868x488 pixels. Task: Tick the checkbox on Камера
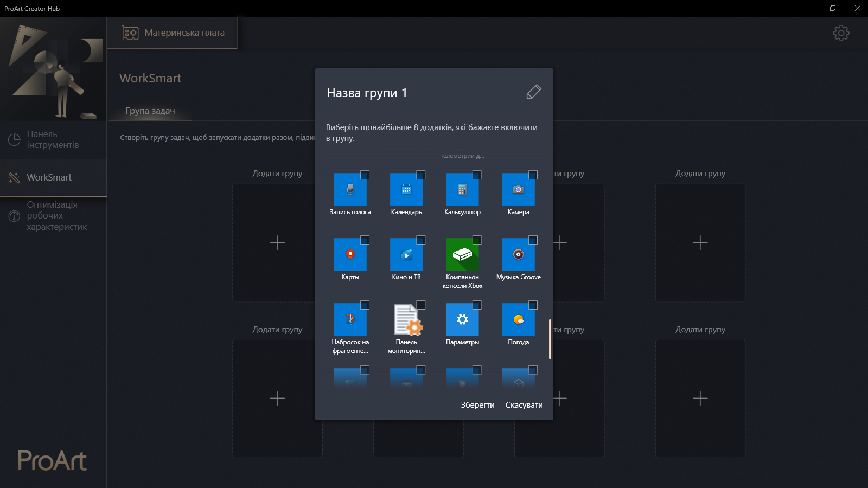[x=533, y=175]
